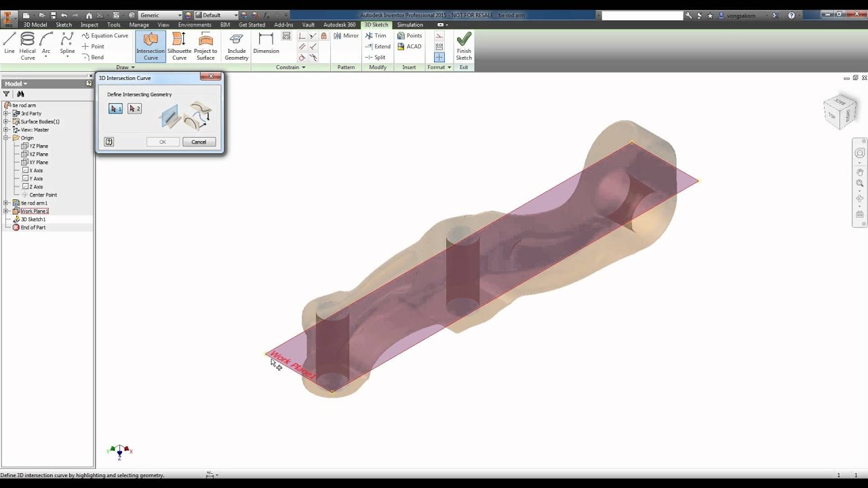Click the Split tool
The height and width of the screenshot is (488, 868).
click(376, 58)
